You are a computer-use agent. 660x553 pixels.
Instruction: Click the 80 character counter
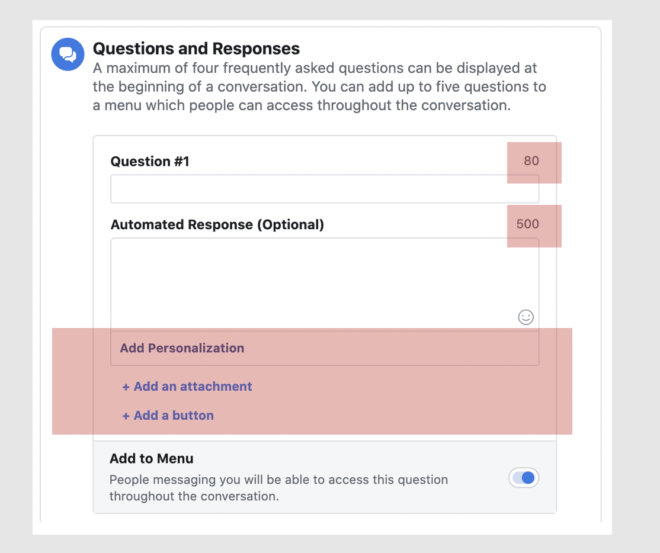pyautogui.click(x=531, y=161)
